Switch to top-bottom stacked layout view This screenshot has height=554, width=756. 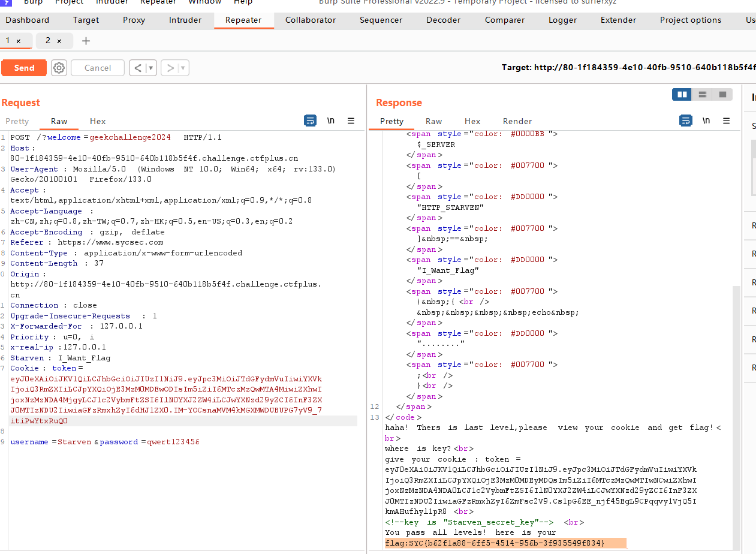click(702, 95)
